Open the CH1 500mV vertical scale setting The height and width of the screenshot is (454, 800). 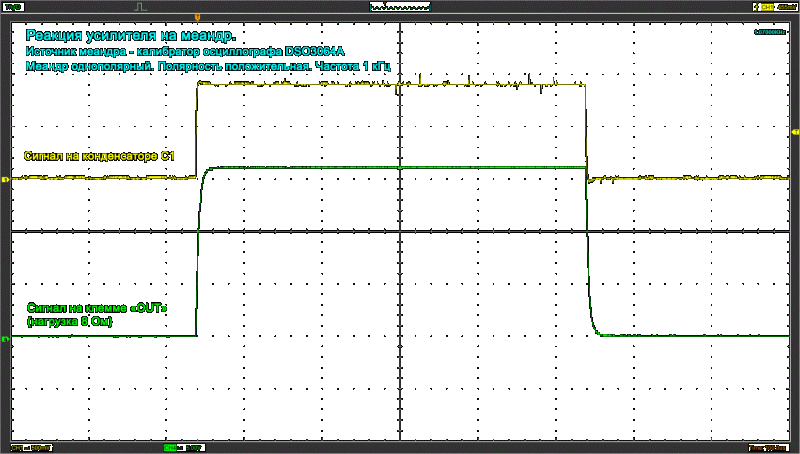tap(32, 448)
